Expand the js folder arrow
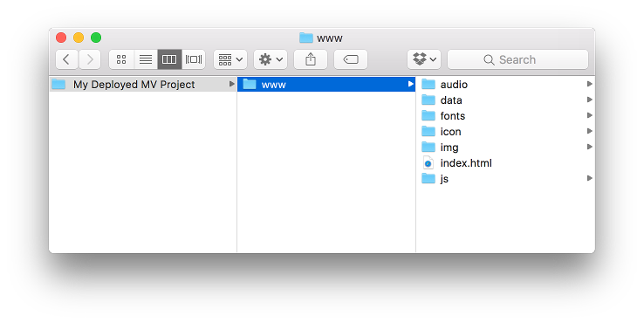This screenshot has height=323, width=644. coord(589,178)
